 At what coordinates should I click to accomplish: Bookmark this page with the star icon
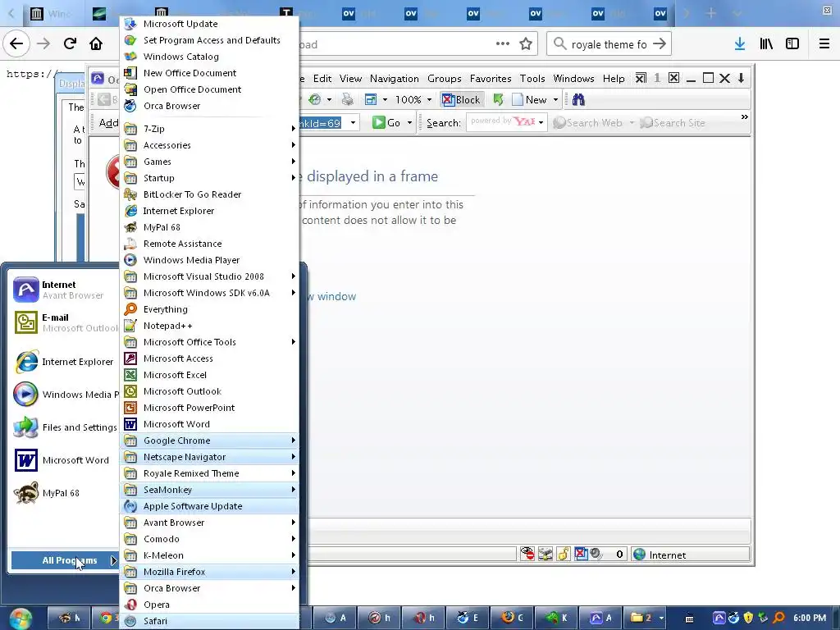point(526,44)
